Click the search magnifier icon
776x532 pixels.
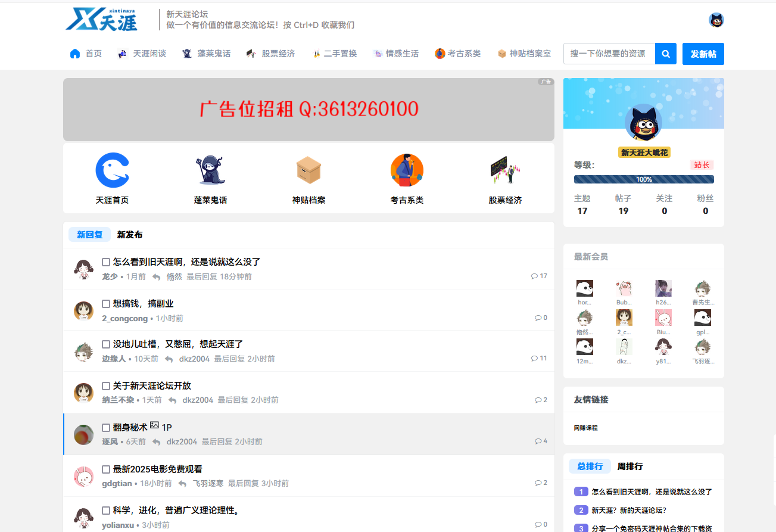(x=665, y=53)
